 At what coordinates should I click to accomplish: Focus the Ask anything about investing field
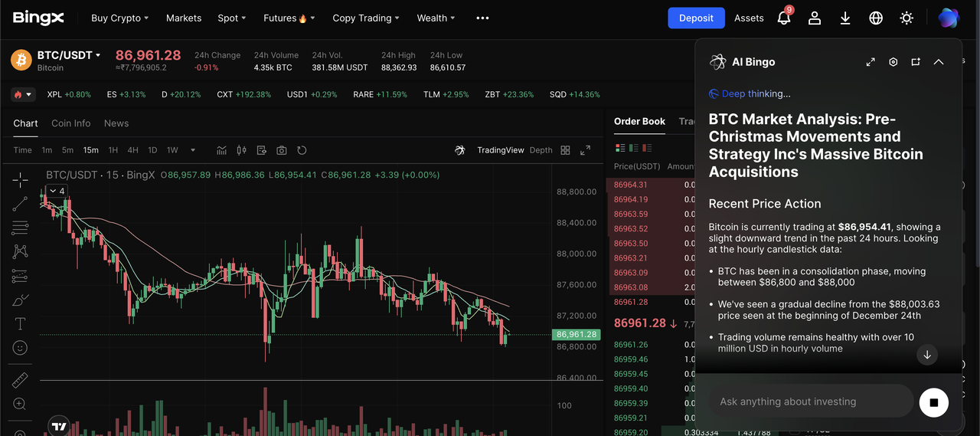tap(812, 402)
